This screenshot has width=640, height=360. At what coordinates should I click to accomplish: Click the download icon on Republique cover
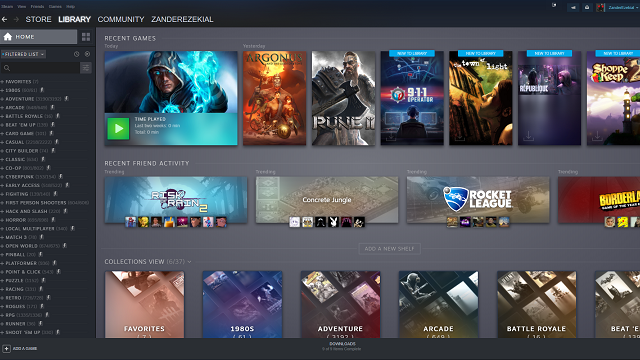[528, 136]
